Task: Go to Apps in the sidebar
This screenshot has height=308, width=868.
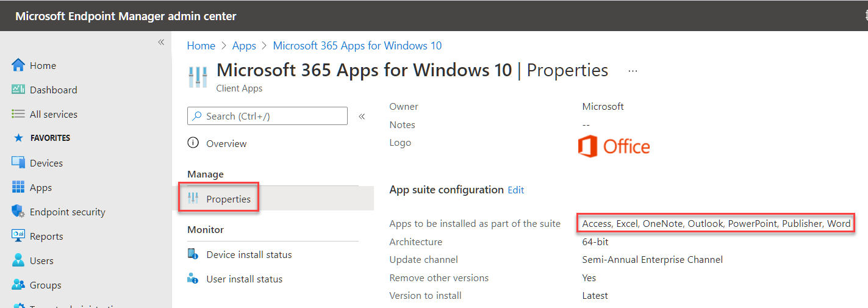Action: 41,187
